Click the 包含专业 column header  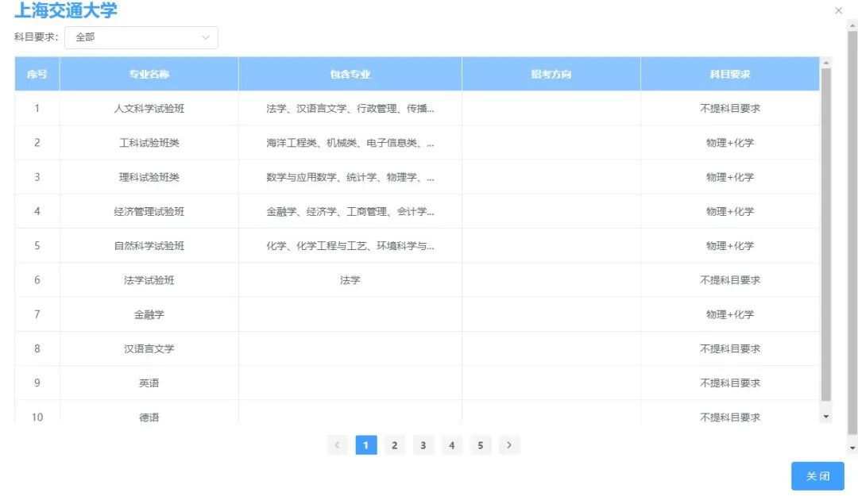349,73
